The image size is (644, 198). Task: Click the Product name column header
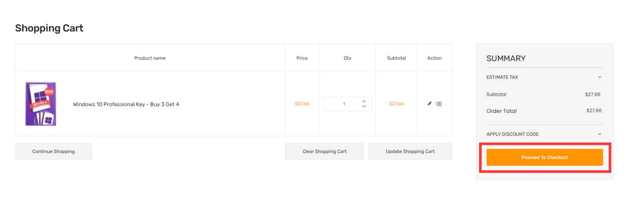point(150,58)
